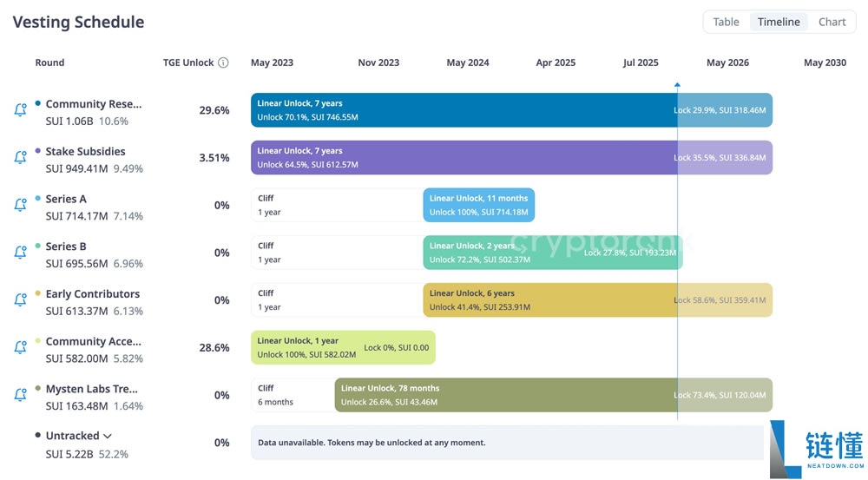Click the Series A Linear Unlock bar
The image size is (868, 480).
point(478,205)
